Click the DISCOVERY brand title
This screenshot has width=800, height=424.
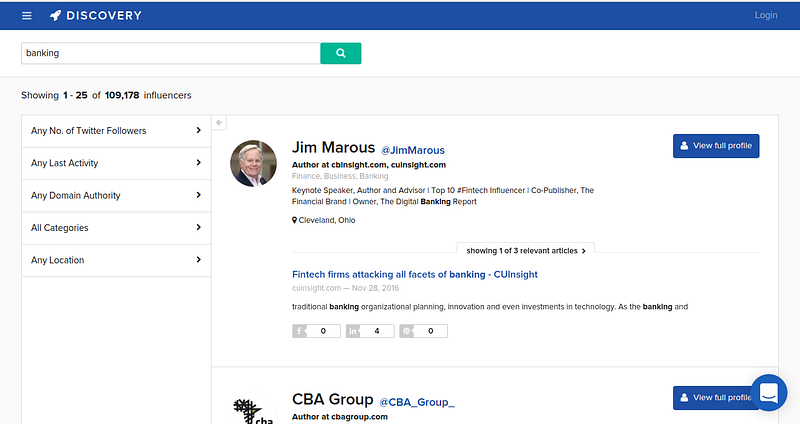(x=104, y=16)
